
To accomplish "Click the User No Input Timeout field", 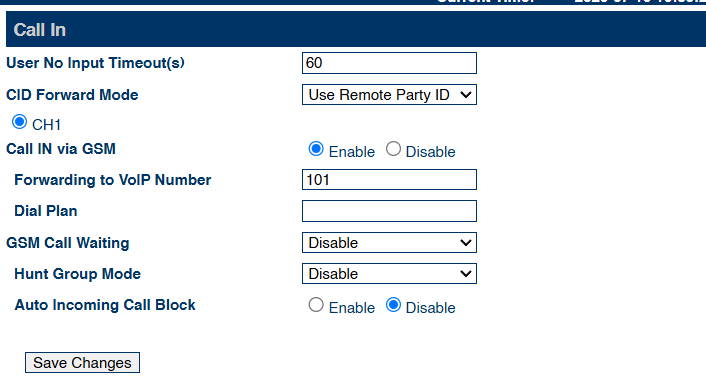I will click(x=389, y=63).
